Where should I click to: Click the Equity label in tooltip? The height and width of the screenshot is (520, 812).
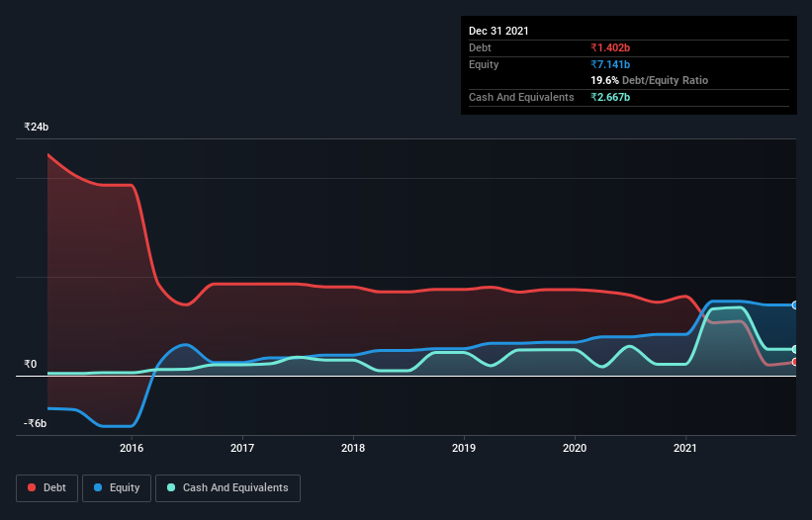click(x=484, y=64)
